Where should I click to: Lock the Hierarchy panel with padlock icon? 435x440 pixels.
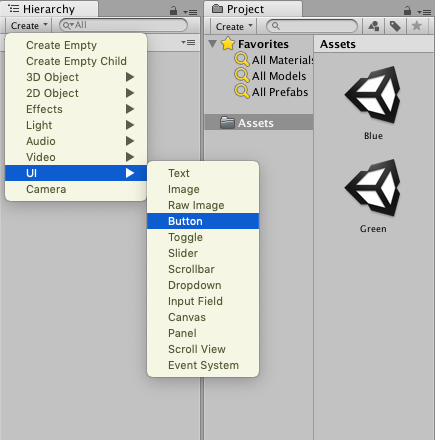173,11
